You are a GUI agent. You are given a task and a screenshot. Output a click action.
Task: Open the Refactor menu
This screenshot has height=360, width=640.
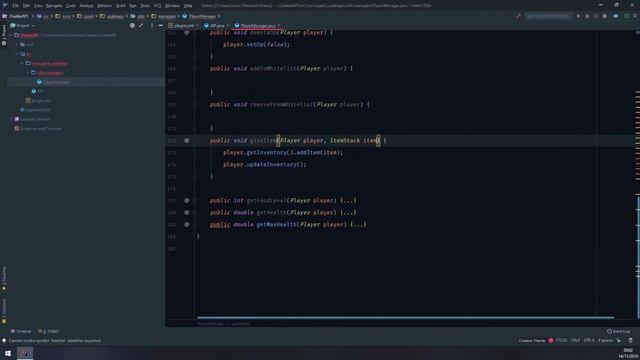pyautogui.click(x=104, y=6)
